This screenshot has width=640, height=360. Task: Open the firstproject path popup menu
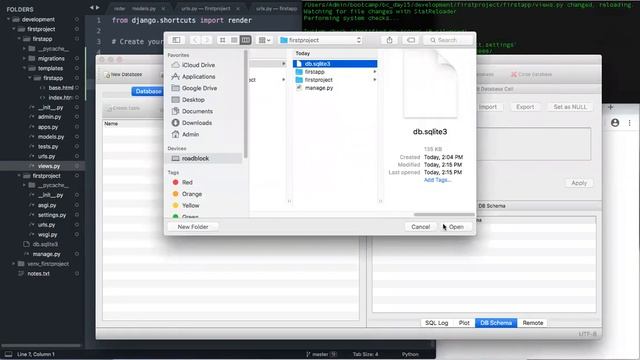320,40
